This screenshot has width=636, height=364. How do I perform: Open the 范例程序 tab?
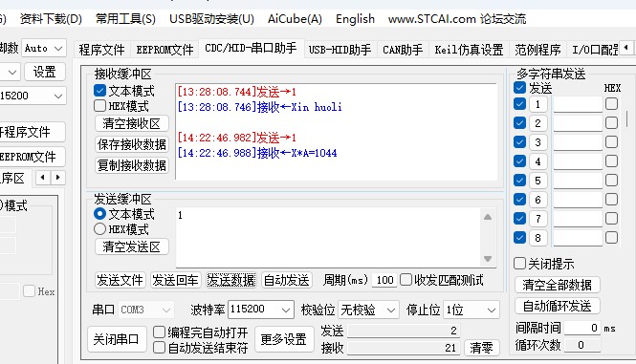[x=537, y=50]
